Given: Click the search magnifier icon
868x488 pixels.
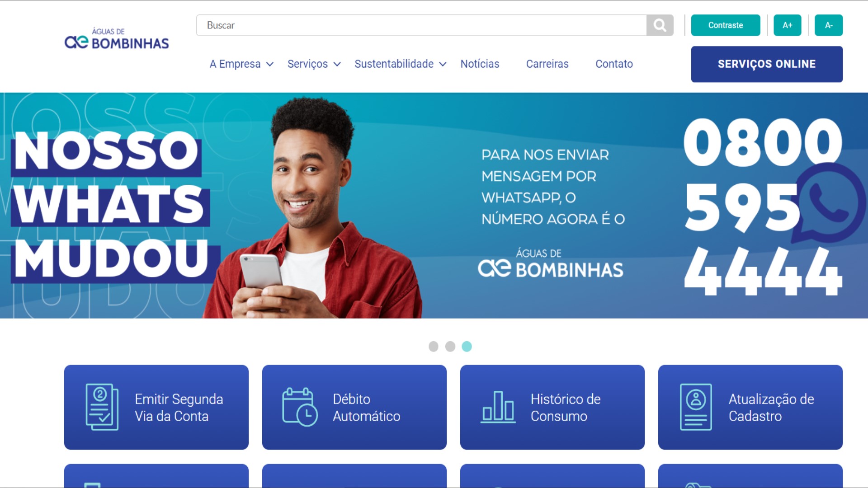Looking at the screenshot, I should [660, 25].
